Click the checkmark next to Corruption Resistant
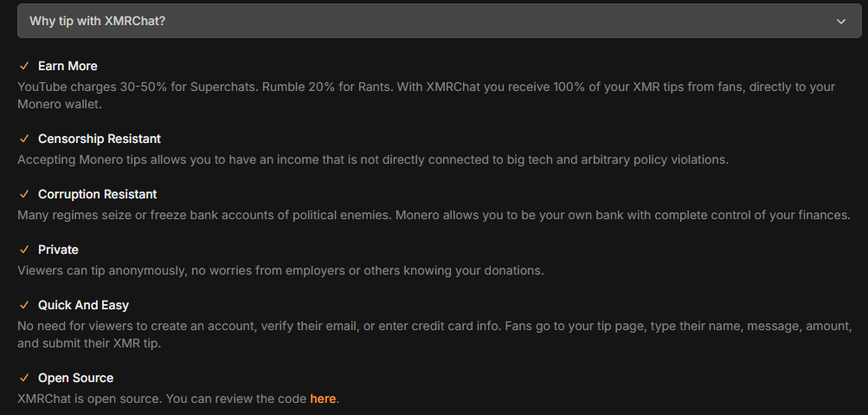 coord(24,194)
